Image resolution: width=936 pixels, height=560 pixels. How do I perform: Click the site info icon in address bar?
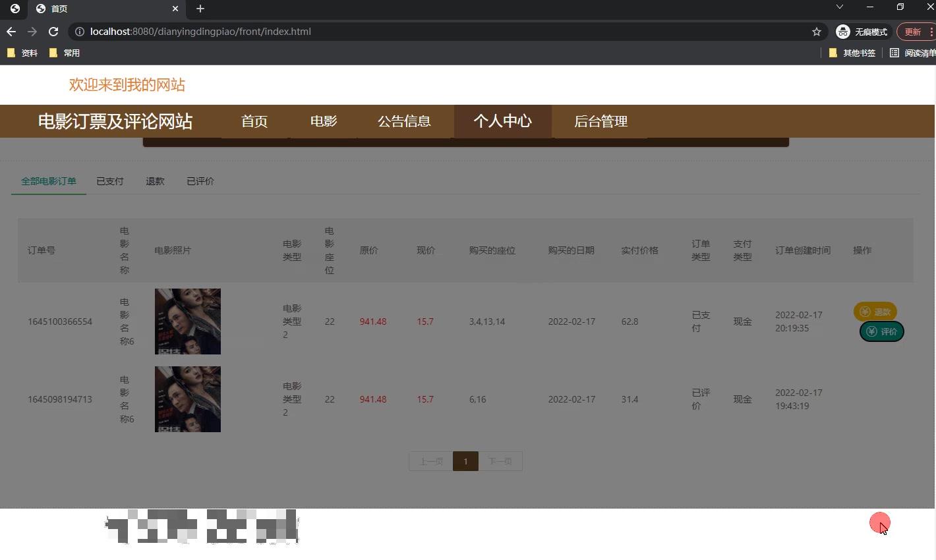tap(79, 32)
